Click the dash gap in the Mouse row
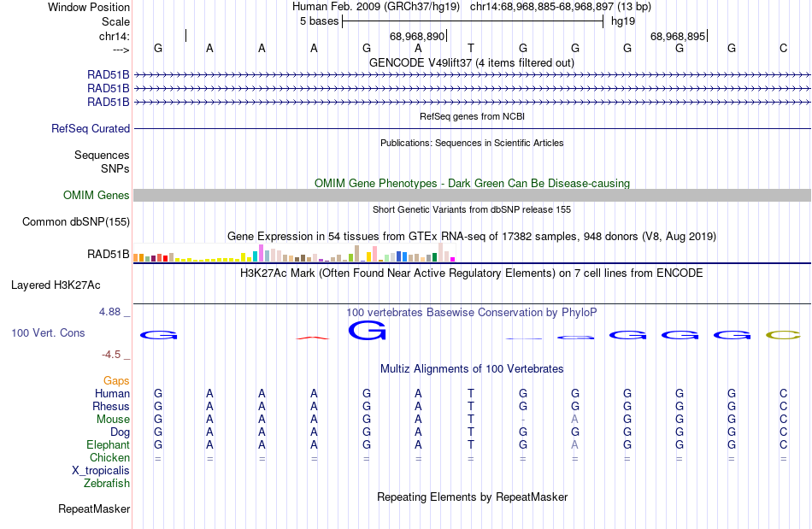 pos(523,420)
